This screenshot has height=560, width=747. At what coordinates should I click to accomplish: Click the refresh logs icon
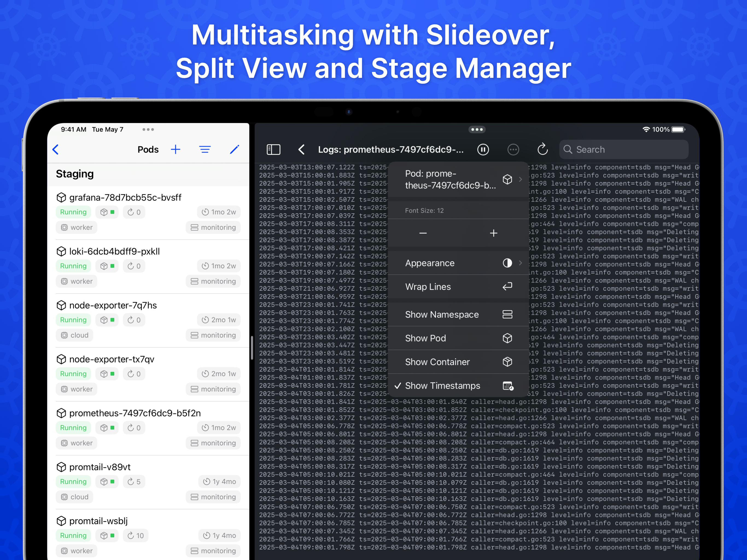(542, 149)
